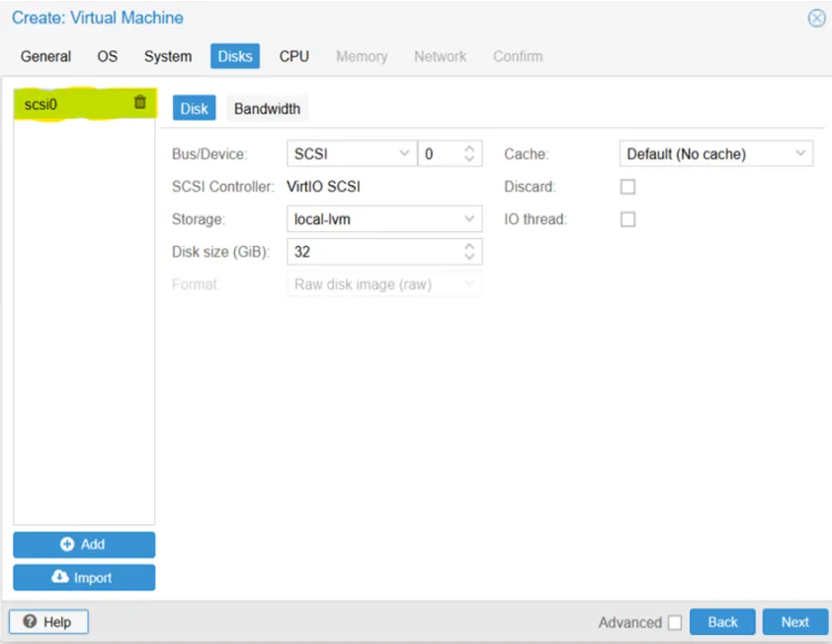The height and width of the screenshot is (644, 832).
Task: Toggle the Advanced checkbox
Action: pyautogui.click(x=675, y=622)
